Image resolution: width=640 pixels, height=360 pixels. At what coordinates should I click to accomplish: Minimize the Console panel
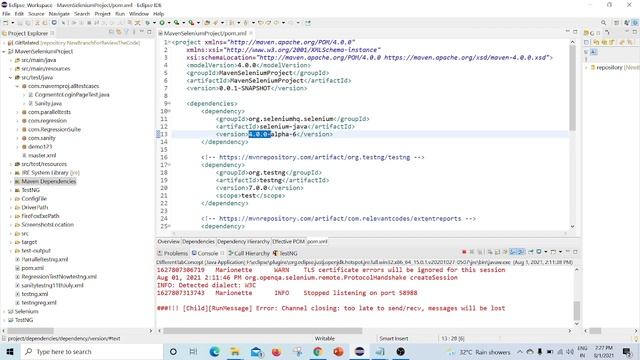pos(568,252)
